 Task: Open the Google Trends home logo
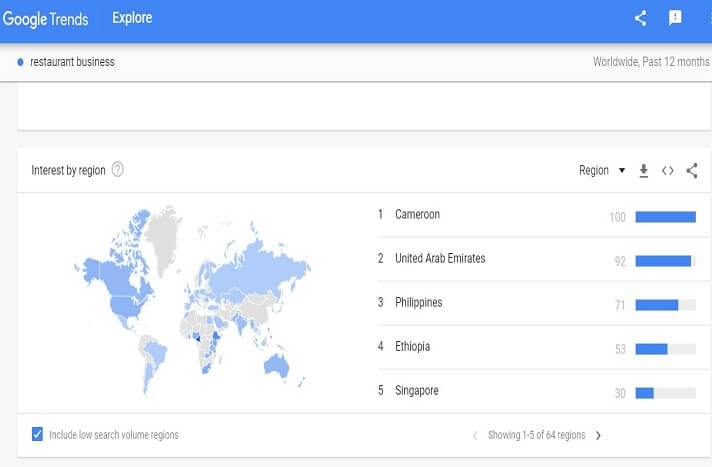[45, 19]
